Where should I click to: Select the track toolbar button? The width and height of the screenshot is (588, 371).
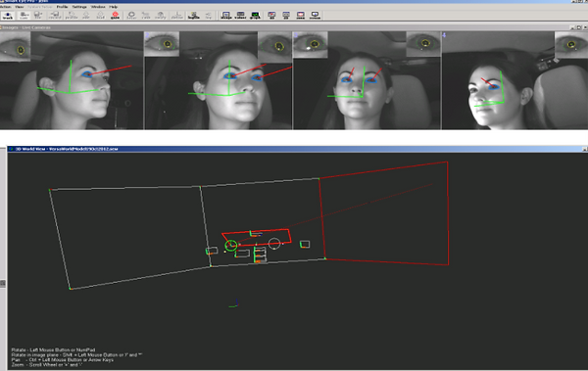8,16
